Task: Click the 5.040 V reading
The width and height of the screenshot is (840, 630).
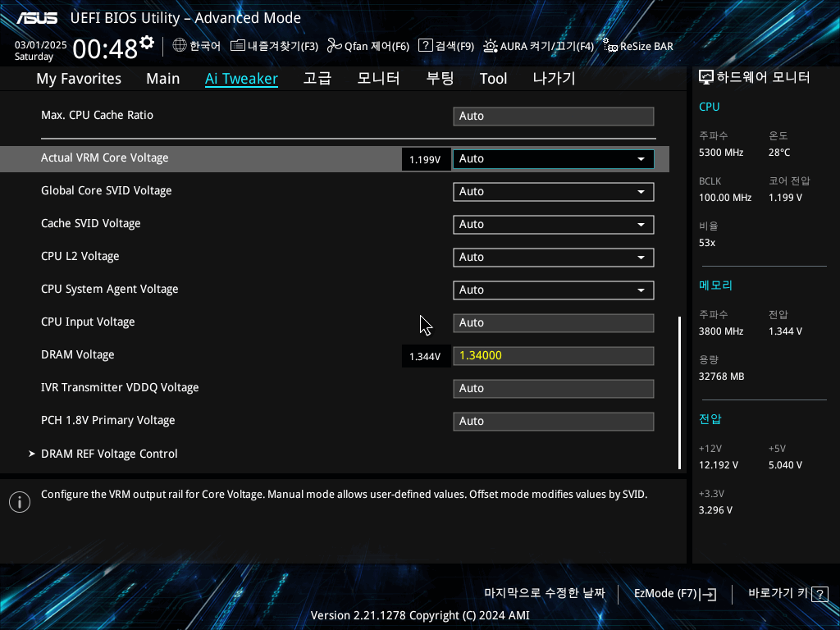Action: 785,465
